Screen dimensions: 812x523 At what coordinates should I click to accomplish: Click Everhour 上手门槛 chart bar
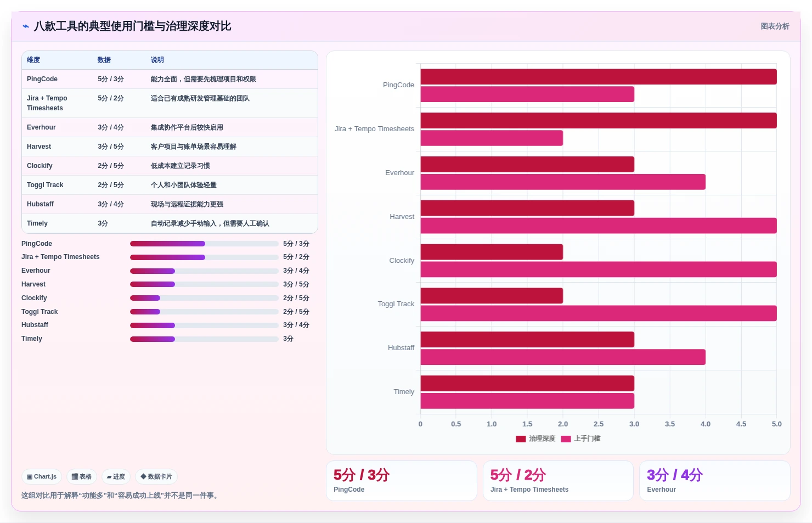(x=563, y=182)
